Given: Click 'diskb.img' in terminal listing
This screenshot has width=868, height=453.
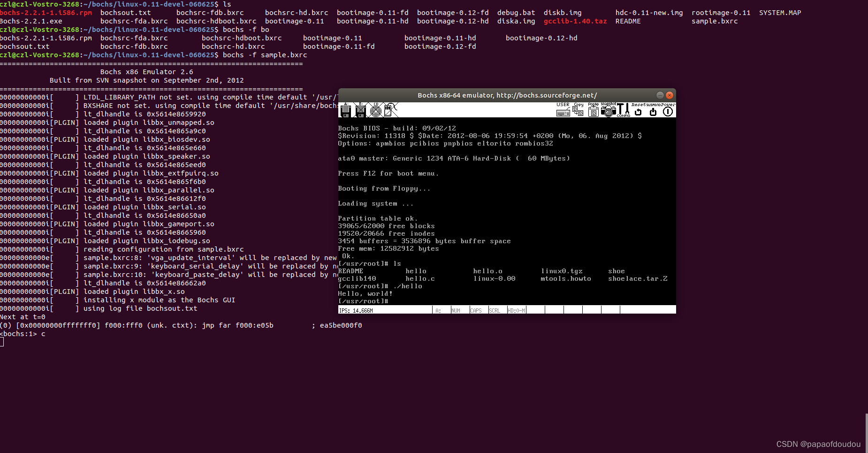Looking at the screenshot, I should point(563,13).
